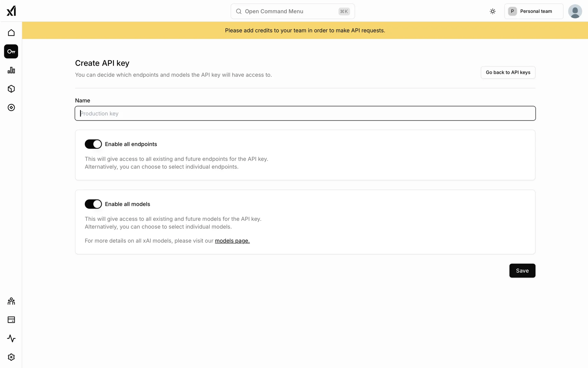Viewport: 588px width, 368px height.
Task: Open the usage bar chart icon
Action: pos(11,70)
